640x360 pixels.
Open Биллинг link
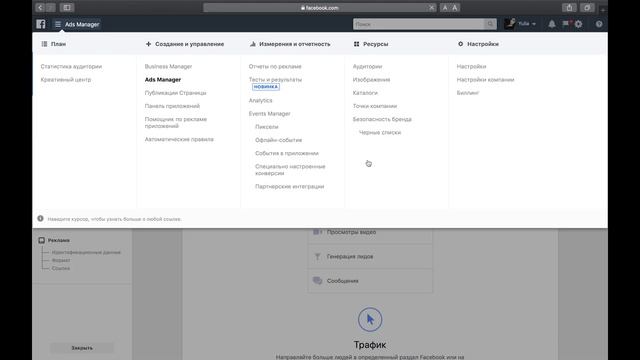click(x=468, y=93)
